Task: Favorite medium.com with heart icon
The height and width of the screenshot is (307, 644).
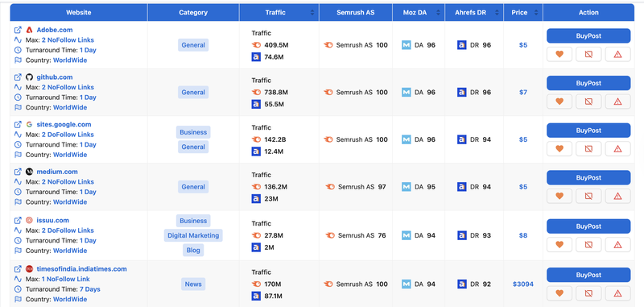Action: (559, 196)
